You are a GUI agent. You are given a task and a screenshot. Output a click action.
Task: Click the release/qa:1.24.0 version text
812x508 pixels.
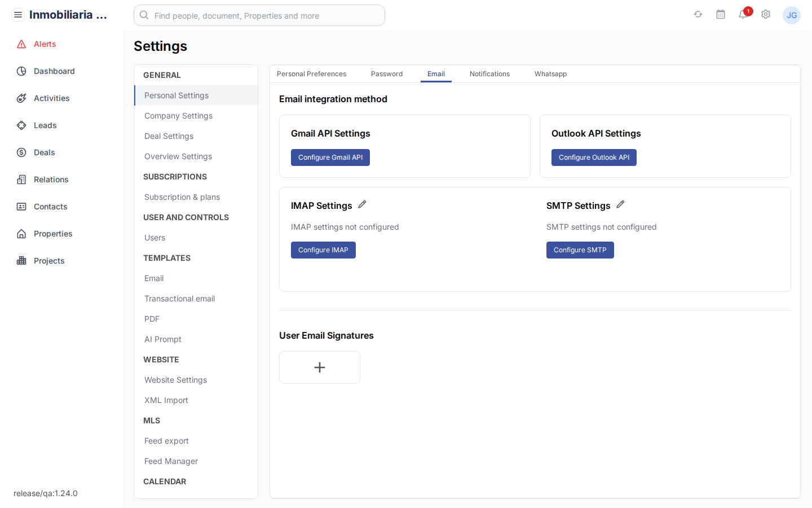pyautogui.click(x=46, y=493)
